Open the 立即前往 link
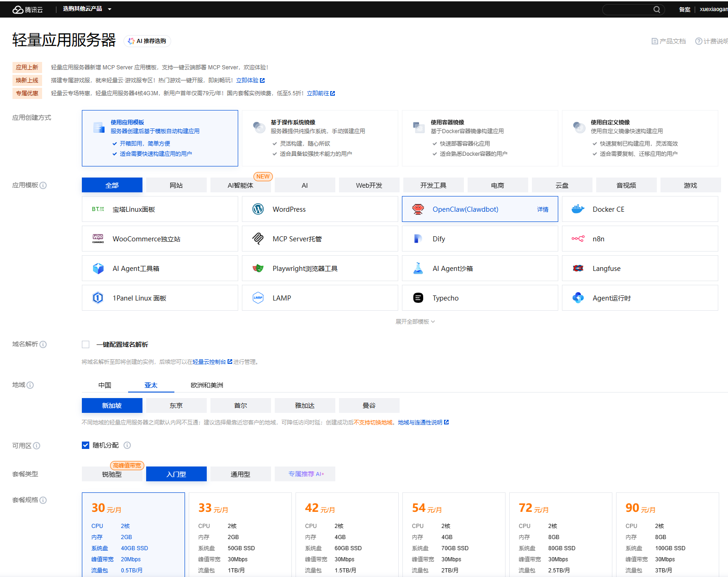This screenshot has height=577, width=728. pyautogui.click(x=321, y=93)
